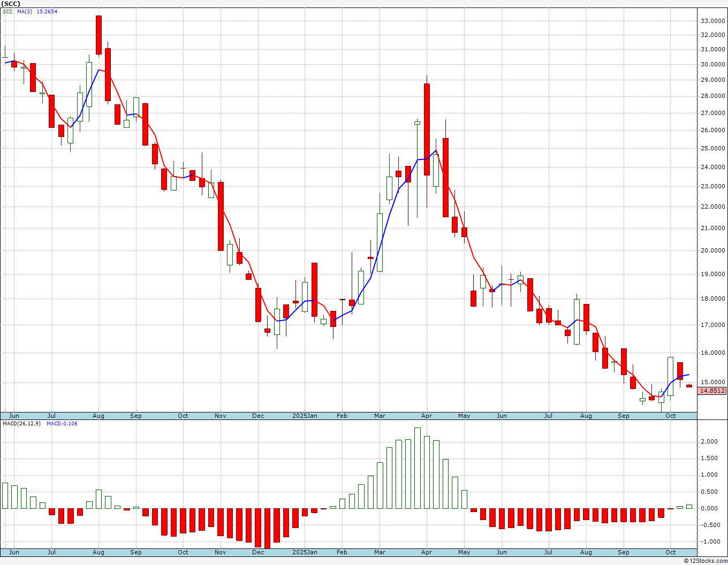Select May on the price chart time axis

pyautogui.click(x=464, y=416)
